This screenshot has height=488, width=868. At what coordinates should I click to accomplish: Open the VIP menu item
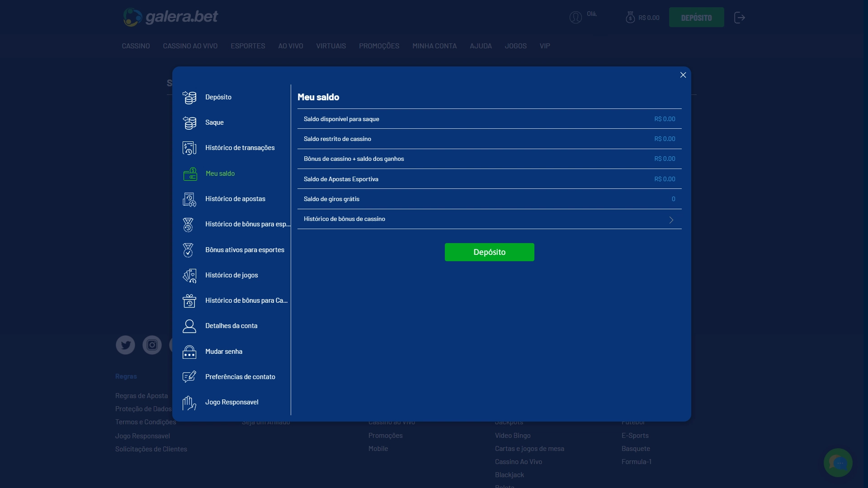[x=545, y=46]
